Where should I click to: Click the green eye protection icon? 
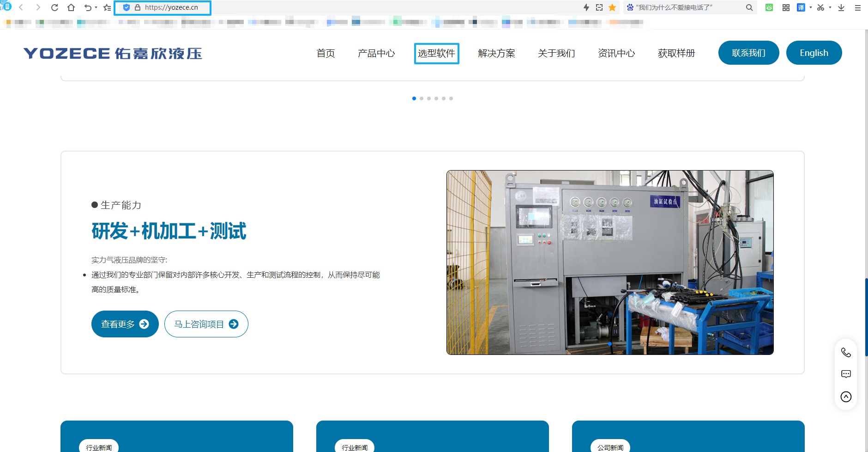pos(769,7)
